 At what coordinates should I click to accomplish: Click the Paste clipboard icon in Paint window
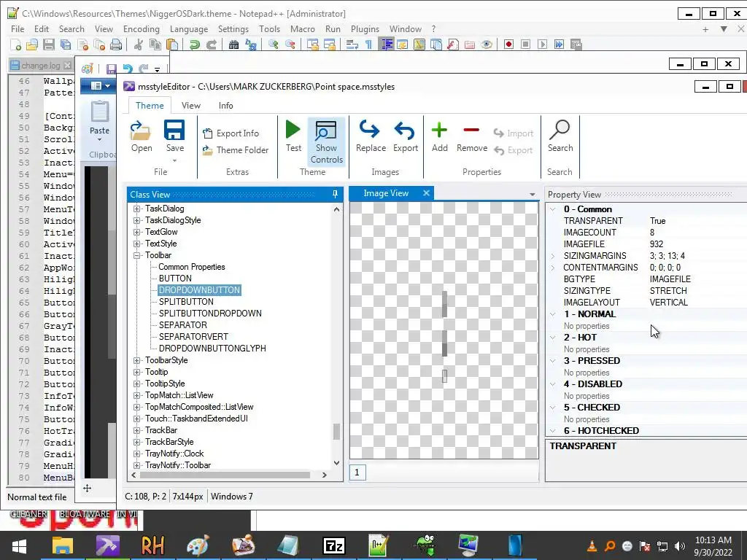pyautogui.click(x=99, y=112)
